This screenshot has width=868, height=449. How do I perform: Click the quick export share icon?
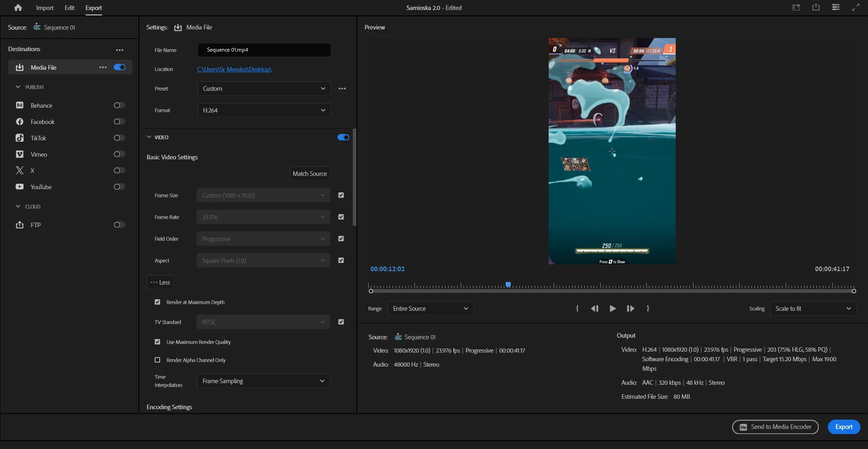pos(816,7)
